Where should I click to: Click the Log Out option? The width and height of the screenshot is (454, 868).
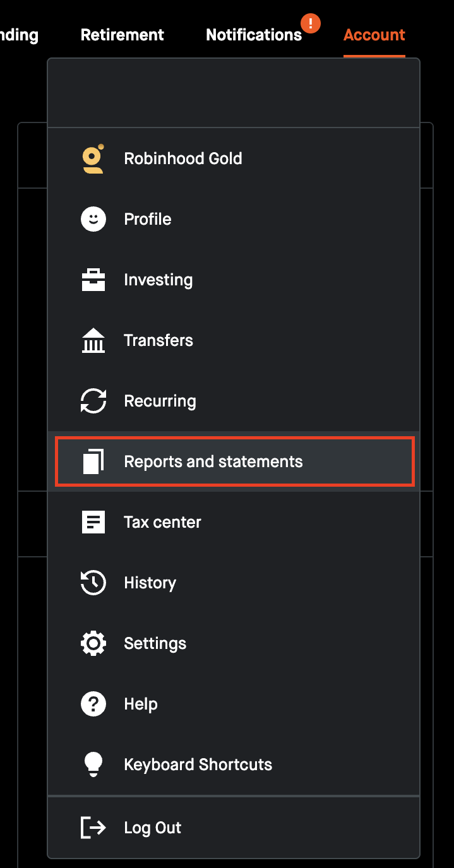point(152,828)
